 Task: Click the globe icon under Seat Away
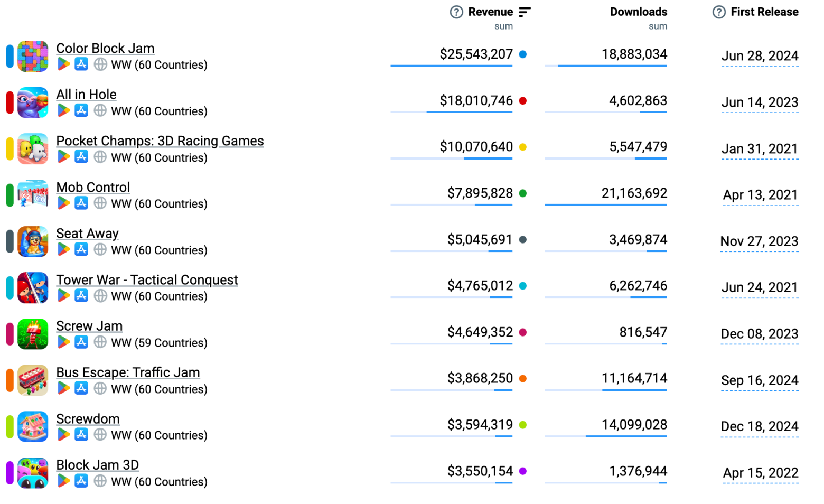click(100, 249)
